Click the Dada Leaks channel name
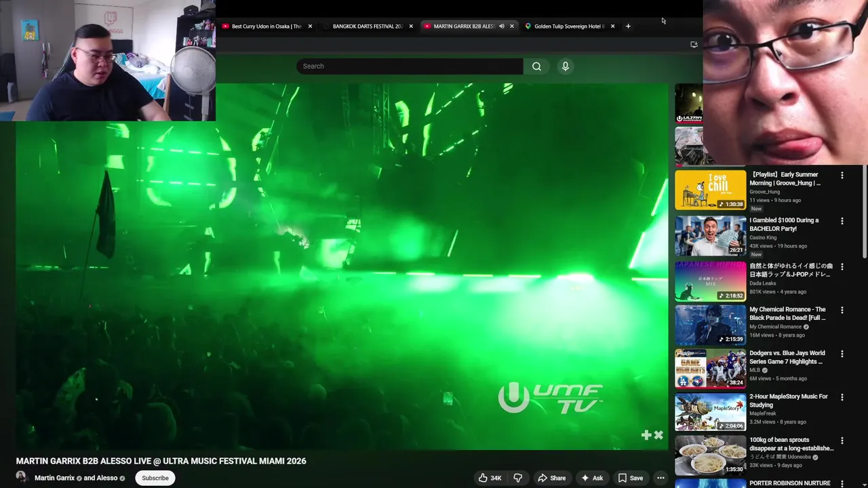This screenshot has width=868, height=488. pyautogui.click(x=763, y=283)
